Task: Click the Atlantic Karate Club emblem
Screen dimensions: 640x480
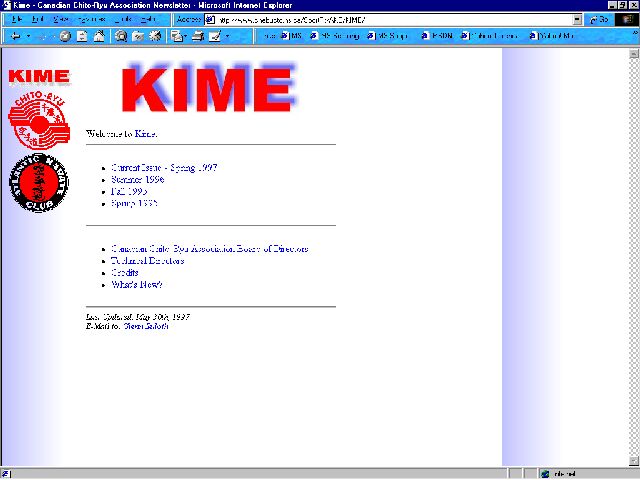Action: pos(38,183)
